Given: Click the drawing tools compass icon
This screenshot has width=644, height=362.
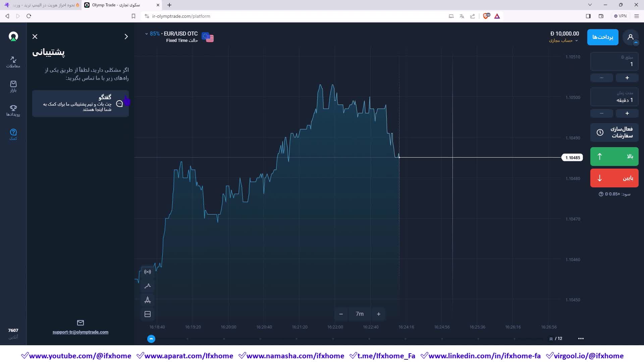Looking at the screenshot, I should (x=148, y=300).
